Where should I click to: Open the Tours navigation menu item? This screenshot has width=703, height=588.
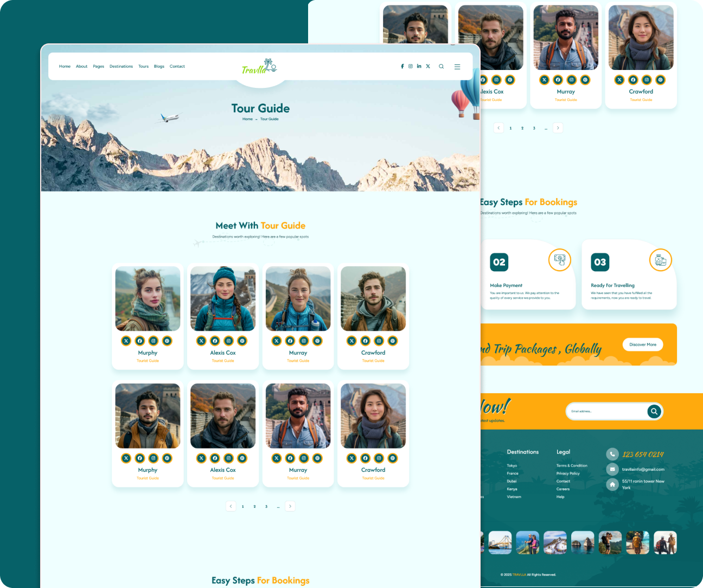143,67
